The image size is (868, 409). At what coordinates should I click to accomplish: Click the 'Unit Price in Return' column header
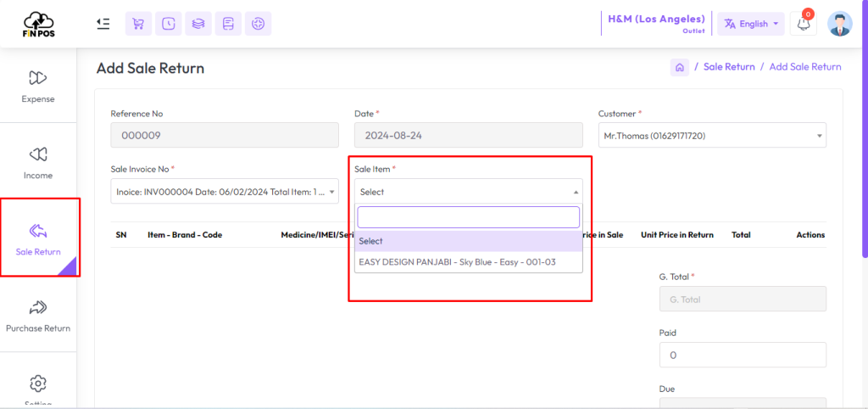[677, 234]
